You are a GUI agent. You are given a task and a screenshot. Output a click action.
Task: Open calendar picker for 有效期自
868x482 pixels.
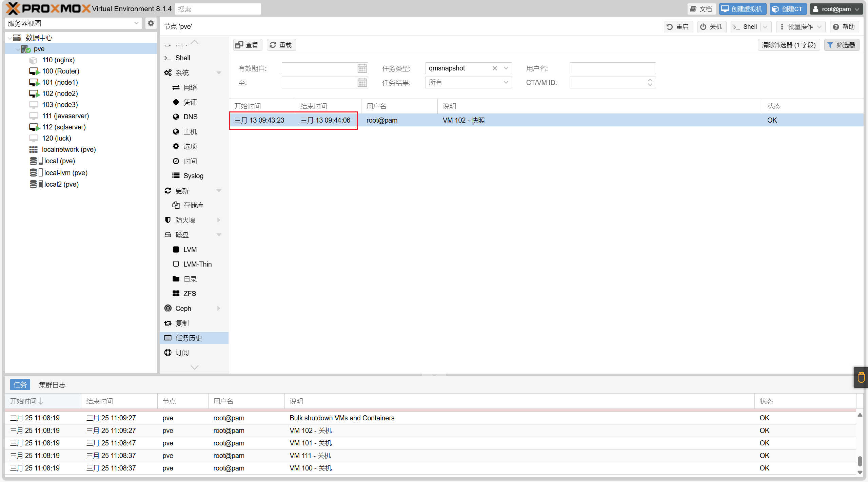click(x=362, y=68)
